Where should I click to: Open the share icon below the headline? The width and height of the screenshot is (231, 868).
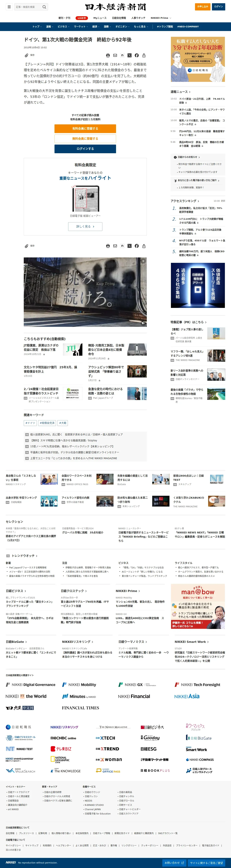pos(144,55)
